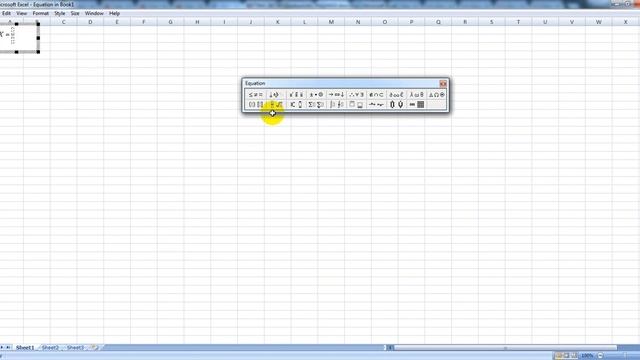Switch to the Sheet1 tab
Screen dimensions: 640x360
point(25,348)
